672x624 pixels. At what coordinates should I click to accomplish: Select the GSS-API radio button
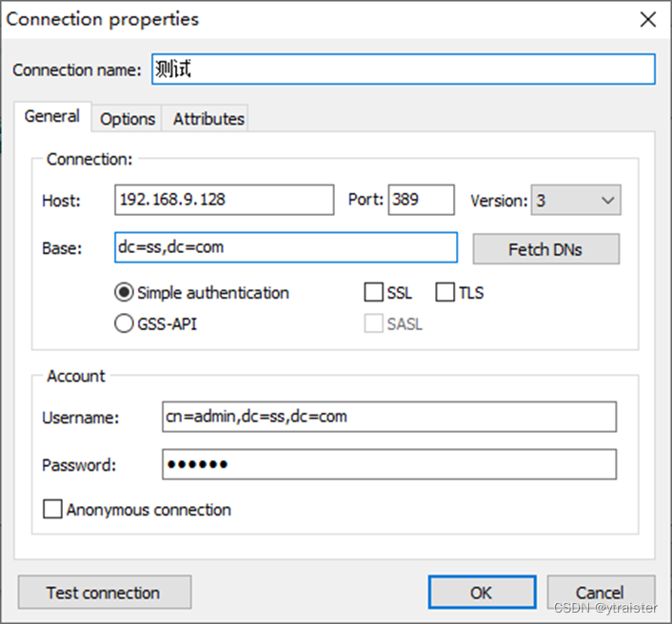pyautogui.click(x=124, y=324)
